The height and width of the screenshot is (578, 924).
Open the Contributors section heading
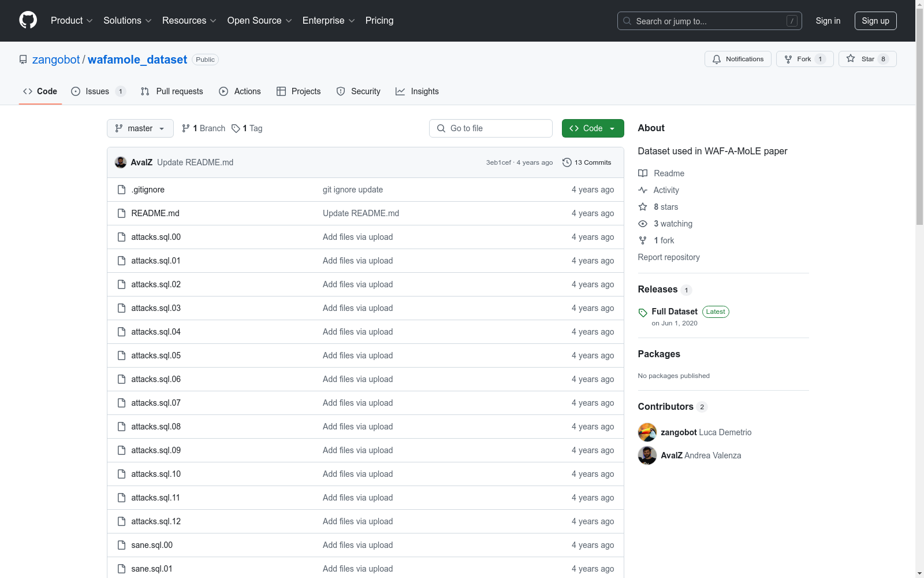point(666,407)
